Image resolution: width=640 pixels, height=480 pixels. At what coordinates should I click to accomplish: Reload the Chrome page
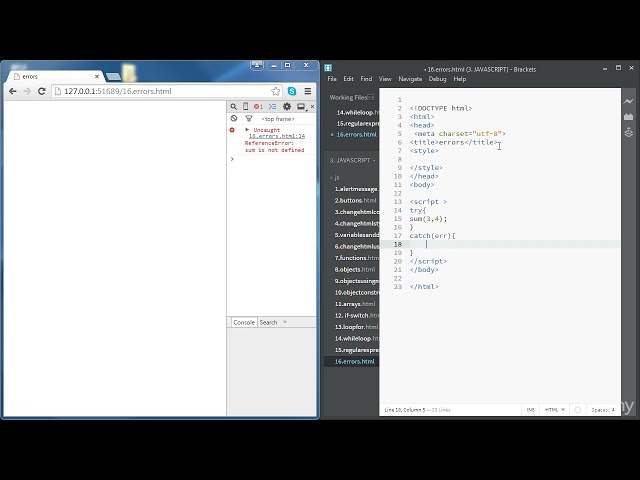point(42,91)
